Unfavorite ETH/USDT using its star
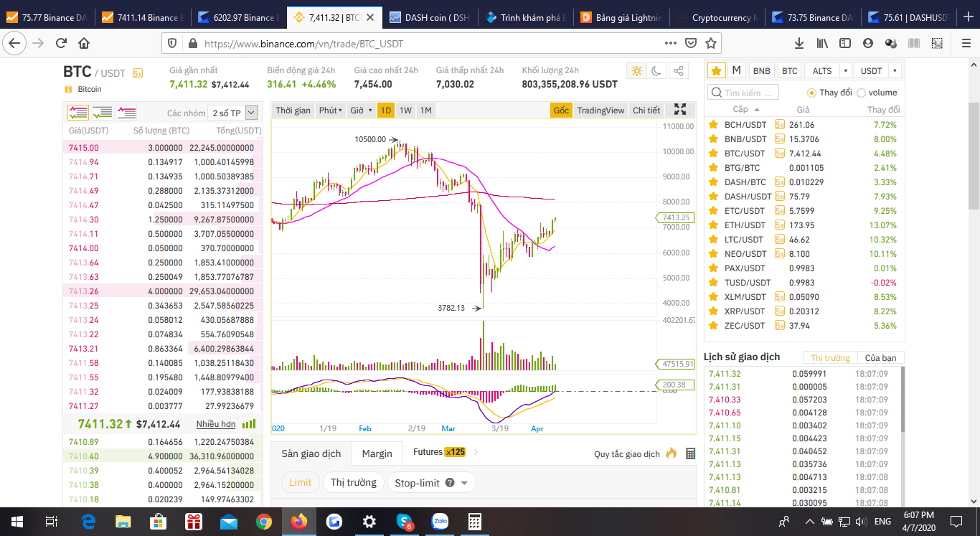Viewport: 980px width, 536px height. pyautogui.click(x=713, y=225)
